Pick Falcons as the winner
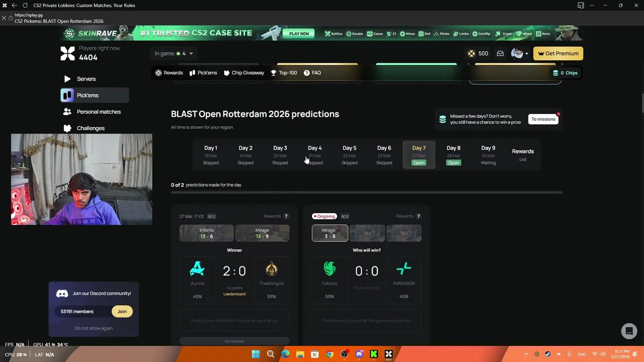 (x=330, y=280)
